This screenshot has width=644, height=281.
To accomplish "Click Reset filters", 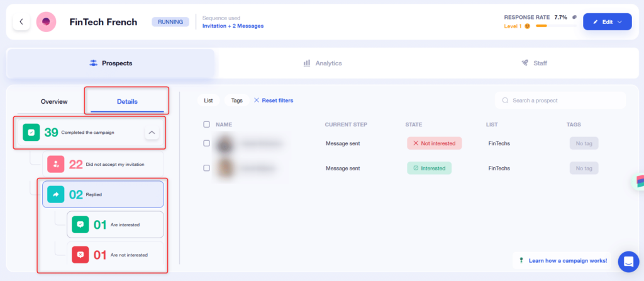I will (277, 100).
